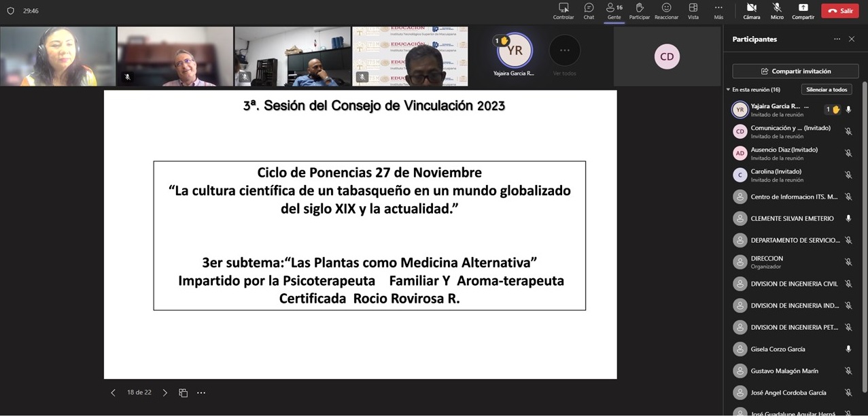Open slide grid view icon
This screenshot has width=868, height=417.
183,393
